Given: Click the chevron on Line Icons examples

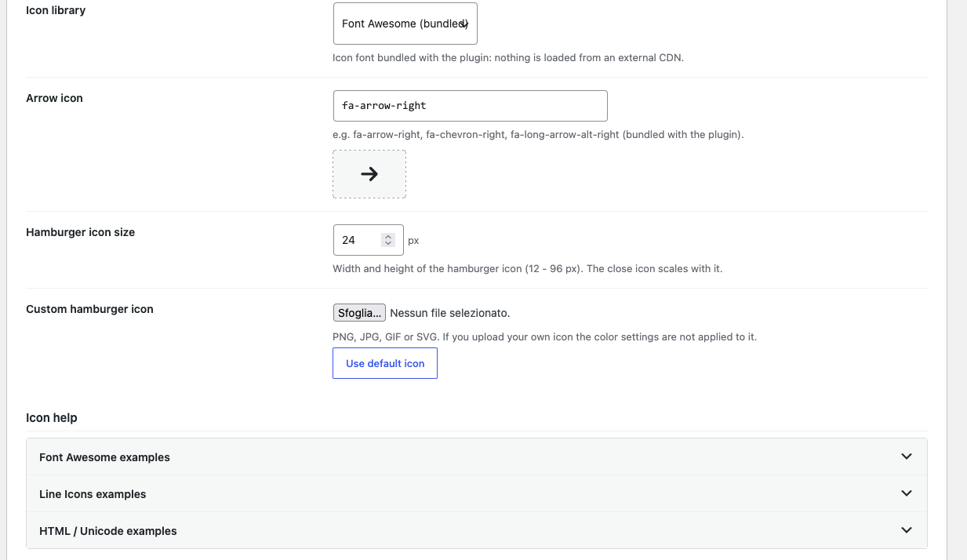Looking at the screenshot, I should click(x=907, y=493).
